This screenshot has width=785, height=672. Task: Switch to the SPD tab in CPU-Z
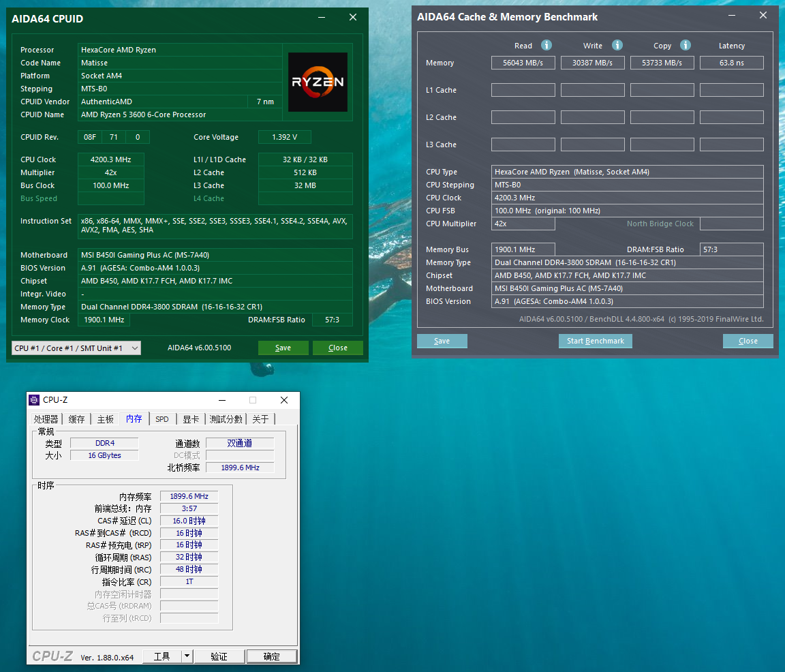point(162,418)
